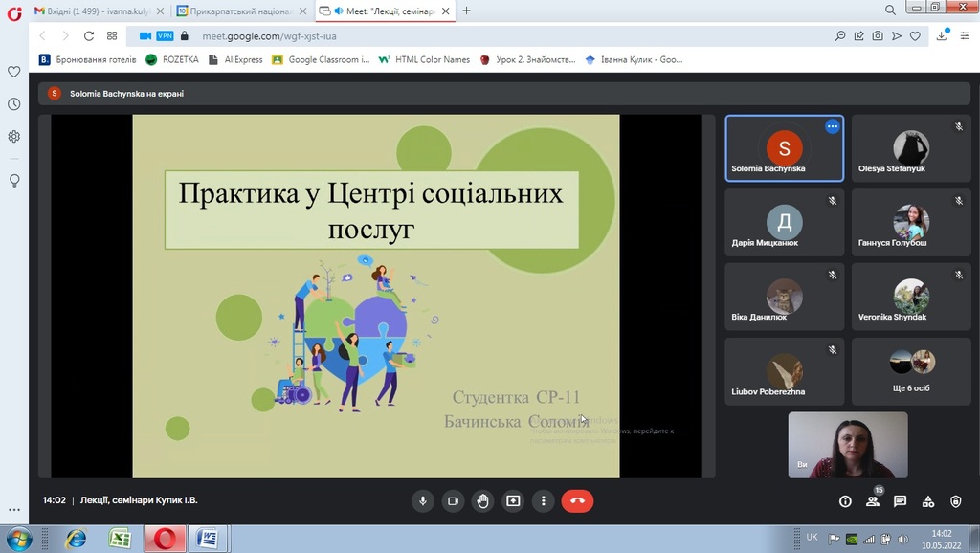Open the three-dot more options menu in call controls
The height and width of the screenshot is (553, 980).
(x=543, y=500)
